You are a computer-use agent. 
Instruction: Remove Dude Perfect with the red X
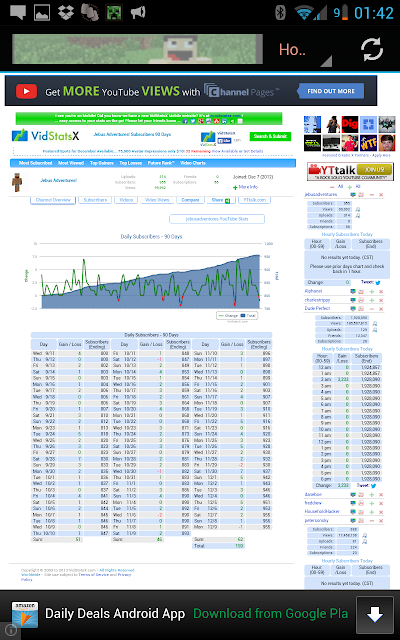pos(381,309)
